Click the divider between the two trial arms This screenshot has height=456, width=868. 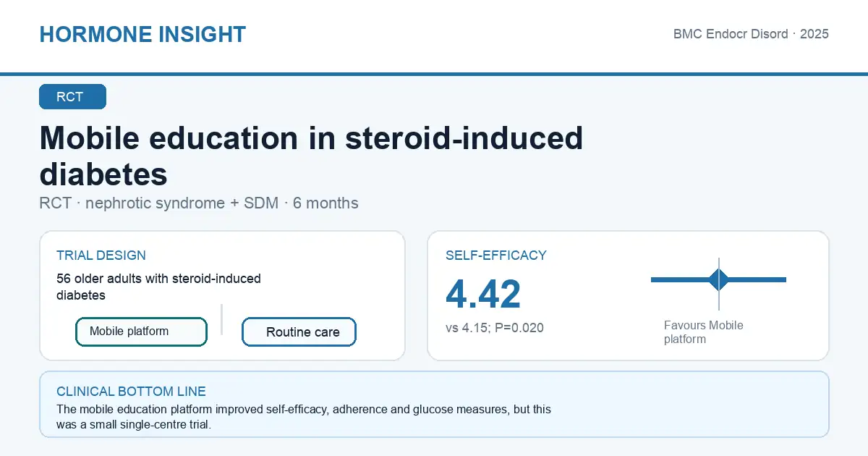221,319
